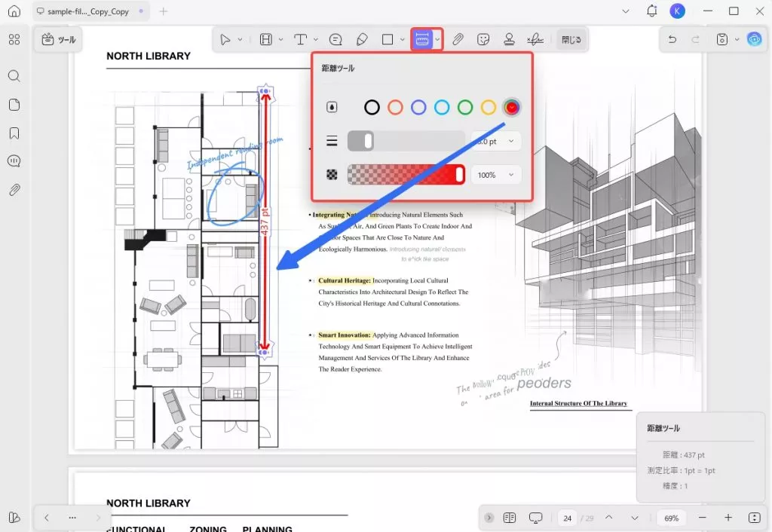Click the red opacity slider
The image size is (772, 532).
tap(406, 175)
